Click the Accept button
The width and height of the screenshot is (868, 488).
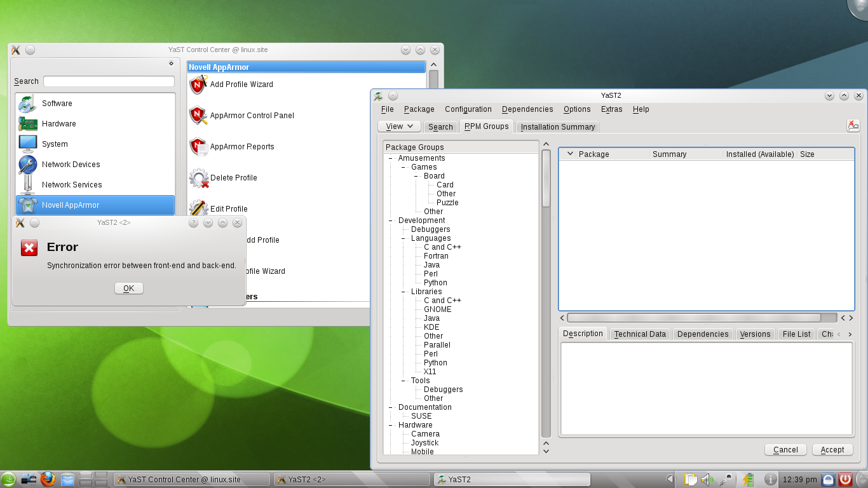(832, 449)
